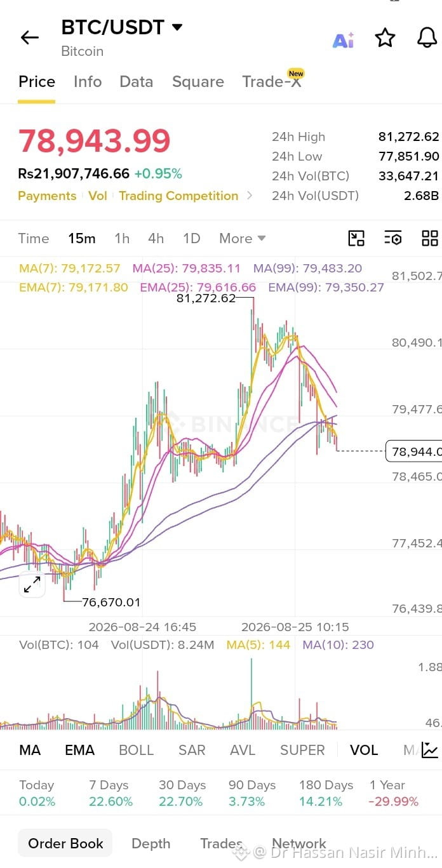
Task: Click the volume MA(5): 144 label
Action: (x=258, y=644)
